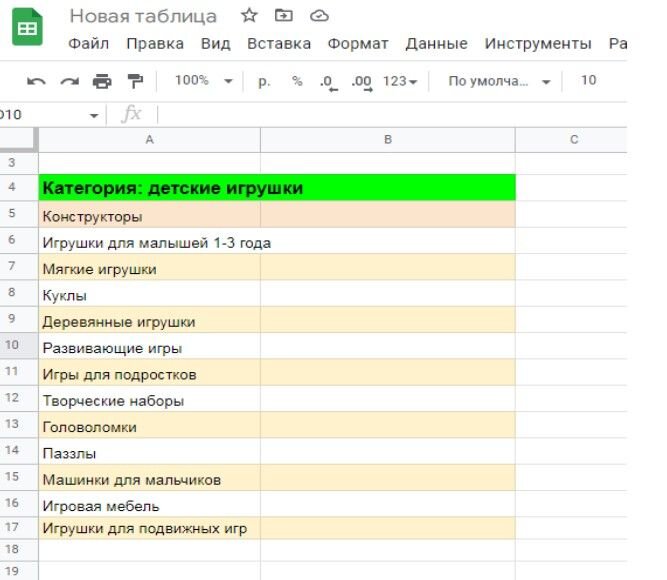Select the Творческие наборы cell
667x580 pixels.
(149, 399)
